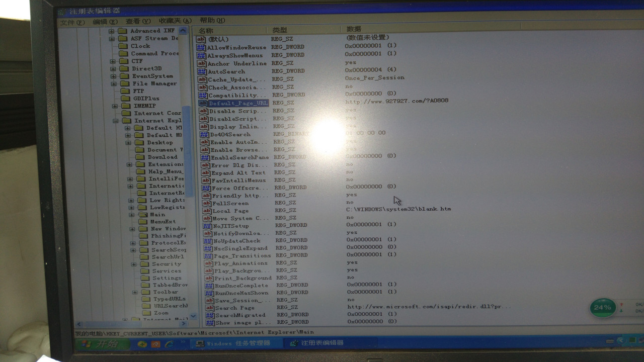
Task: Collapse the Internet Explorer key
Action: pyautogui.click(x=116, y=121)
